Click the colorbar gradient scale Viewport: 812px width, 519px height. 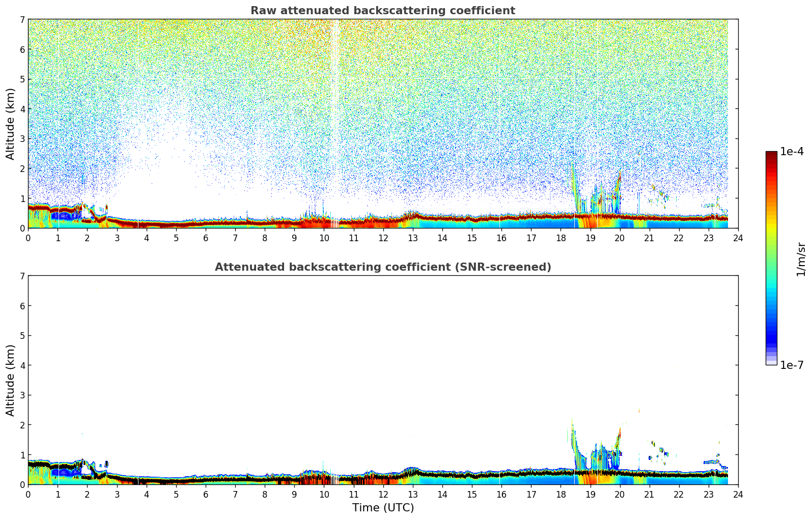click(x=771, y=258)
